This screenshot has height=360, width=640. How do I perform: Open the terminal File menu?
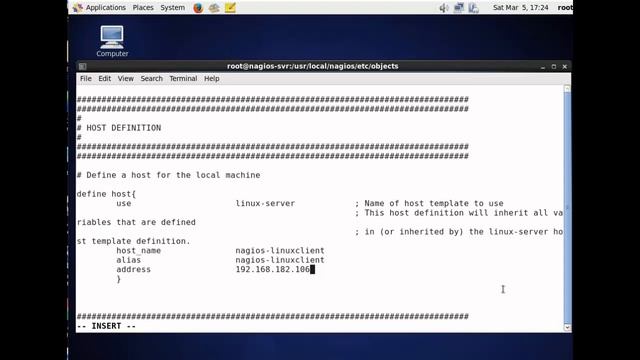[x=86, y=78]
